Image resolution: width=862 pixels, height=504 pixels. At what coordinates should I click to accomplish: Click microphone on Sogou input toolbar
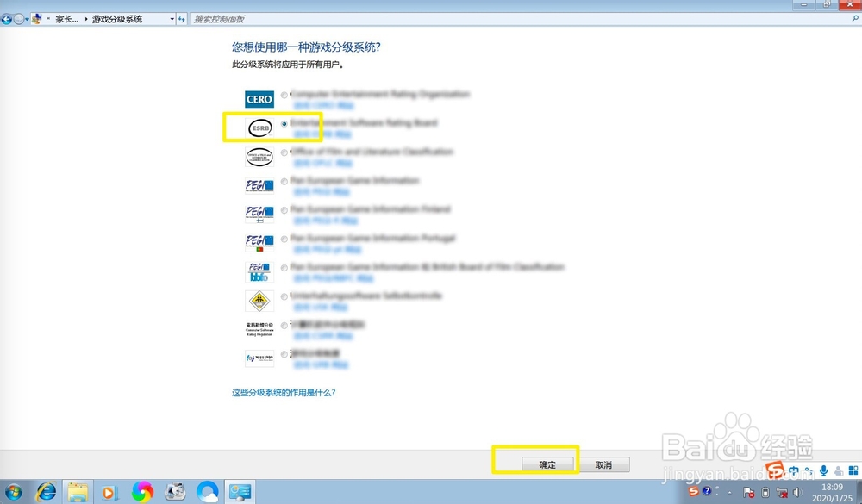[823, 470]
